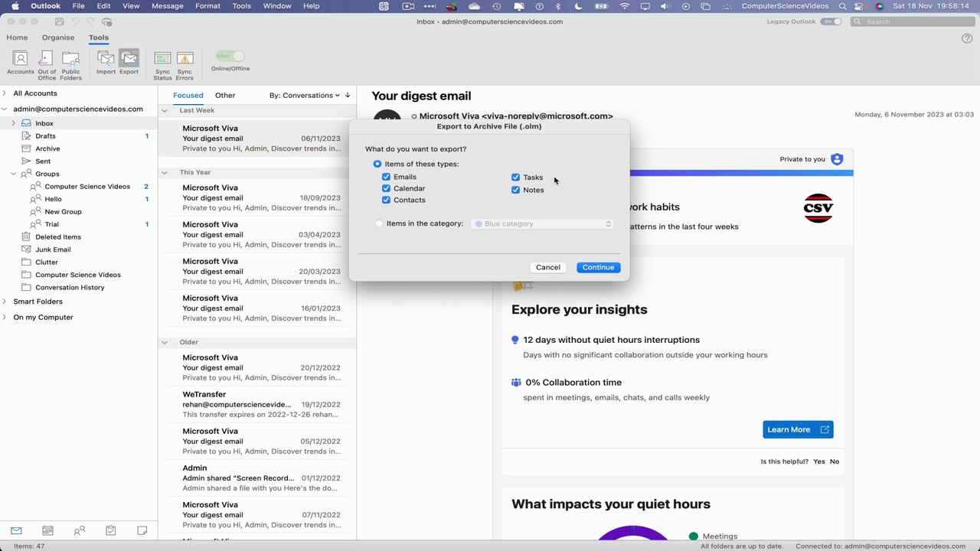Open the Computer Science Videos group
The height and width of the screenshot is (551, 980).
click(87, 187)
